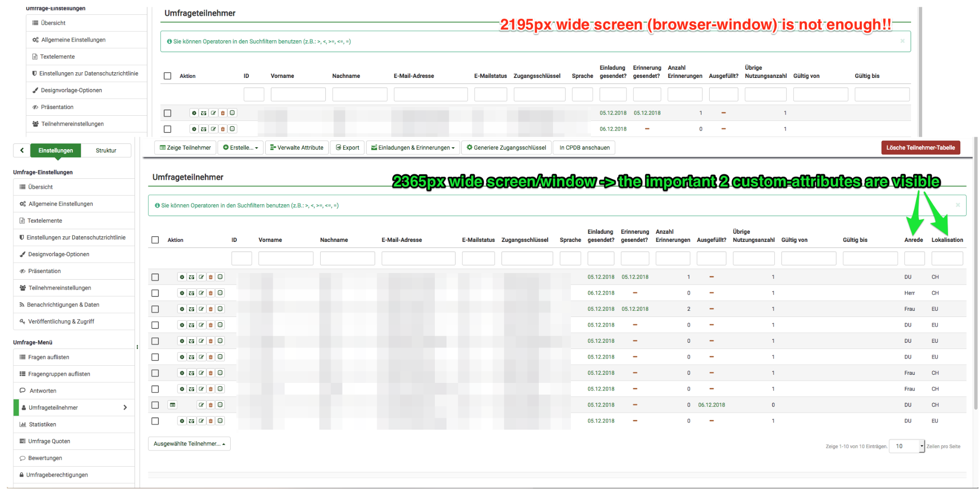Click the In CPDB anschauen button
Screen dimensions: 980x491
pyautogui.click(x=584, y=148)
